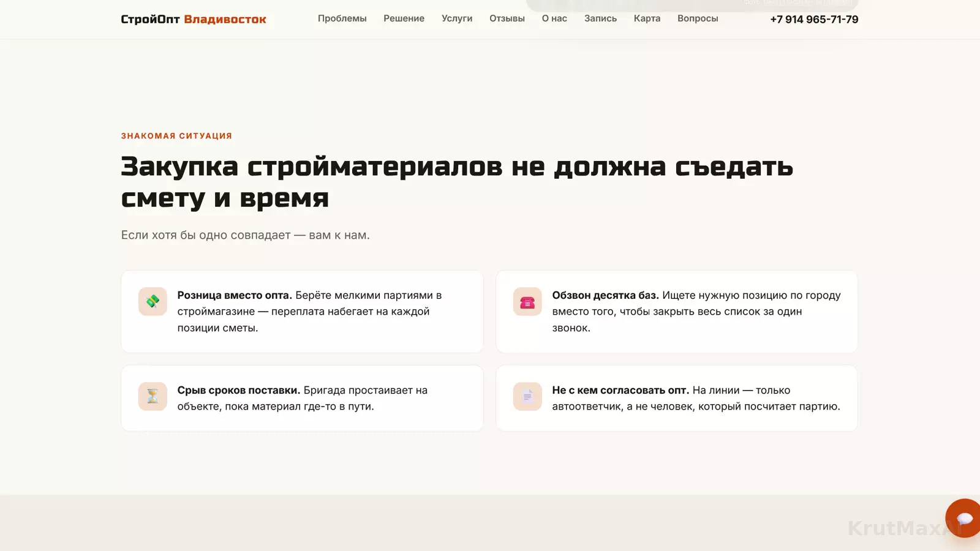Open the Вопросы nav link
The width and height of the screenshot is (980, 551).
tap(698, 18)
